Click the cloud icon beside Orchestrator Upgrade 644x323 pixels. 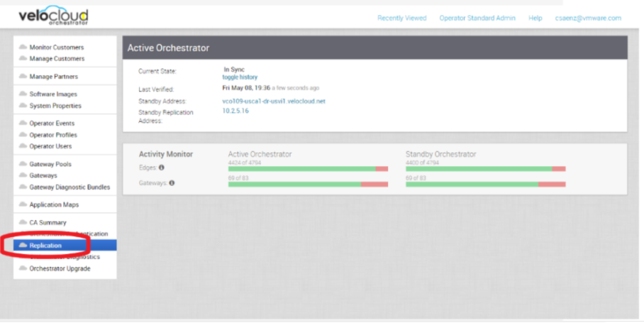tap(23, 269)
